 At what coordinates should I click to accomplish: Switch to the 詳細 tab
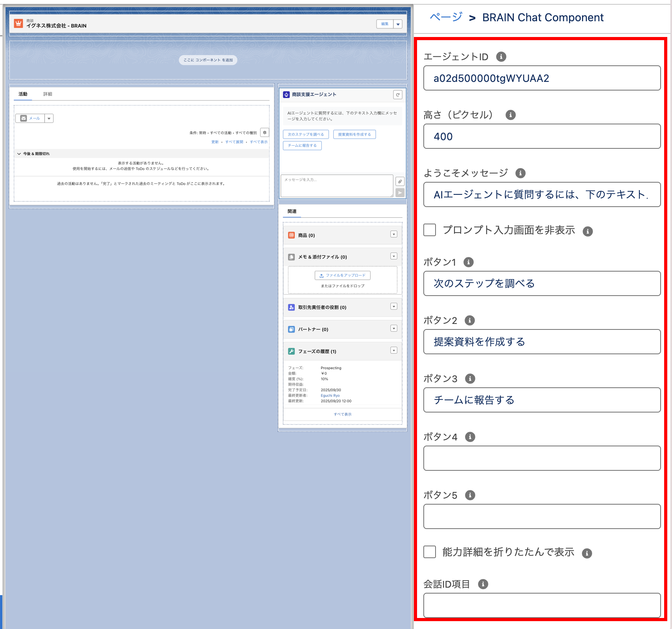(x=48, y=94)
